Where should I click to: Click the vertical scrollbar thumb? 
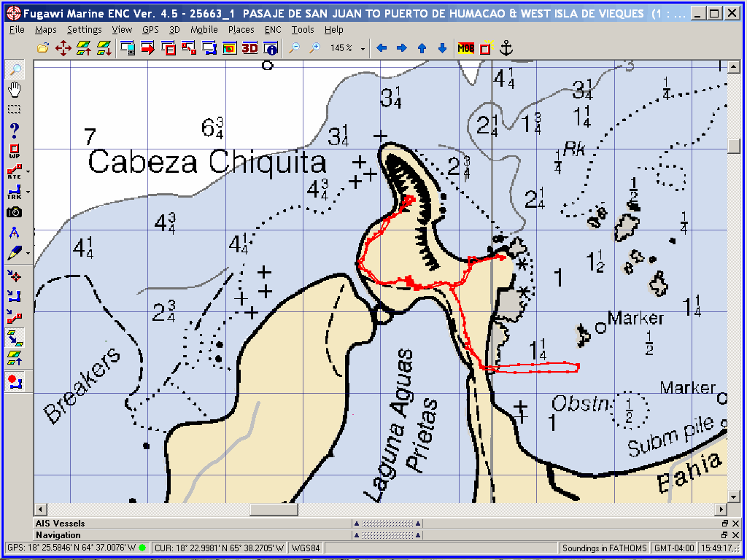coord(734,145)
